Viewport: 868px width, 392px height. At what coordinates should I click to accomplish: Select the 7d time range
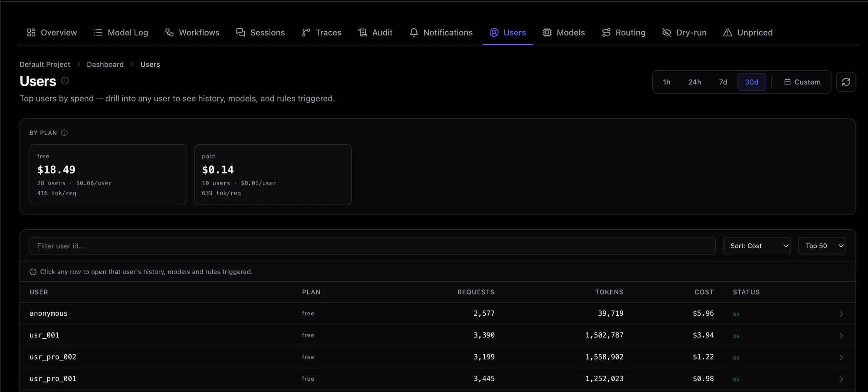coord(723,82)
